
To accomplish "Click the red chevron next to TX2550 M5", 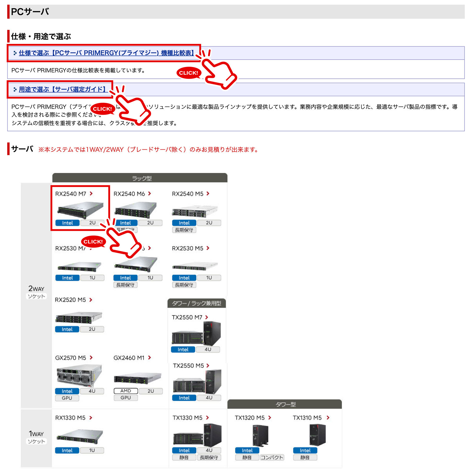I will pyautogui.click(x=208, y=366).
